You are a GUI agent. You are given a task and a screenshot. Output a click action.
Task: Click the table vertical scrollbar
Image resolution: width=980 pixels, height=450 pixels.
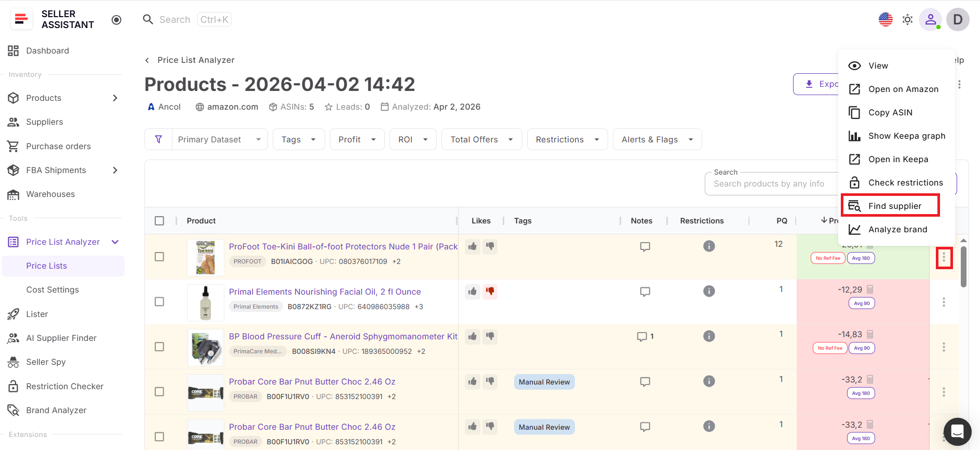pyautogui.click(x=963, y=267)
